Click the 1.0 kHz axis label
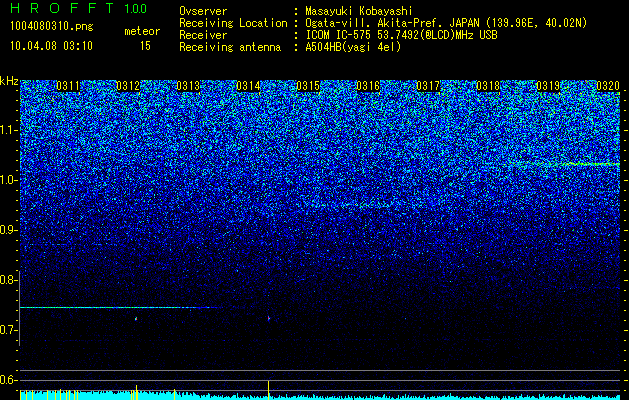The height and width of the screenshot is (400, 629). coord(8,180)
